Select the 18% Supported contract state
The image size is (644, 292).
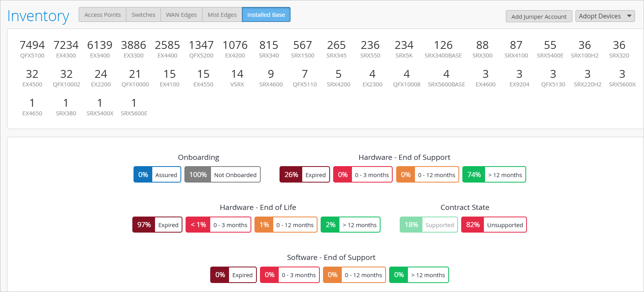(429, 225)
